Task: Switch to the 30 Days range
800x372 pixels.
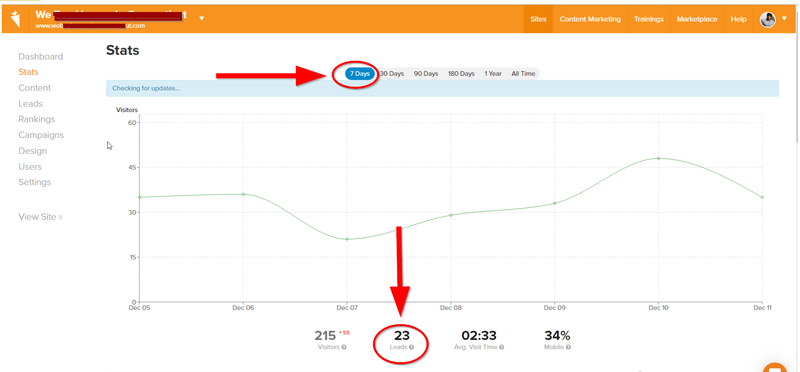Action: pos(391,73)
